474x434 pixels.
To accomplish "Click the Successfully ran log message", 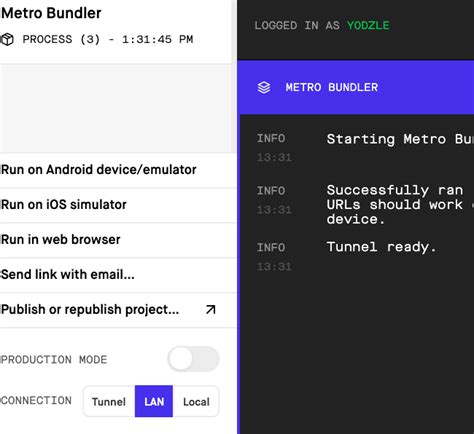I will click(x=400, y=204).
